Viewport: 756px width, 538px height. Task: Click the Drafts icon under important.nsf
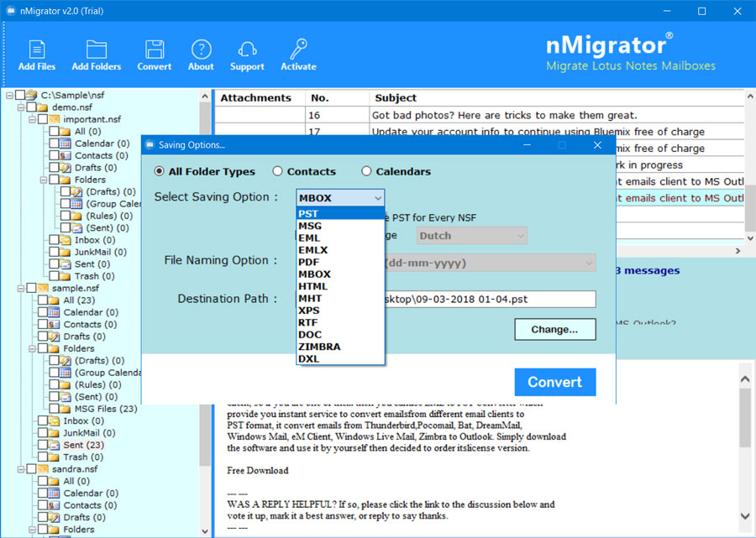click(65, 168)
